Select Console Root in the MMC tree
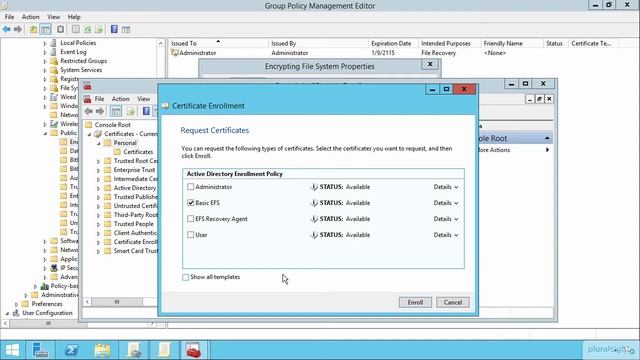The image size is (640, 360). tap(113, 125)
